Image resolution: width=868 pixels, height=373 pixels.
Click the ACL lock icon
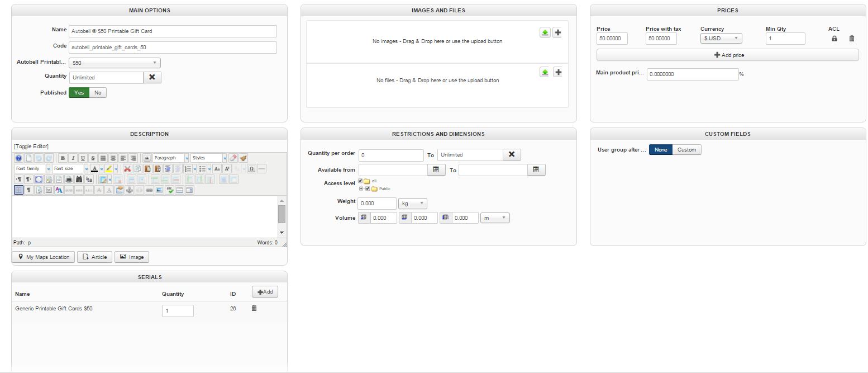point(834,39)
